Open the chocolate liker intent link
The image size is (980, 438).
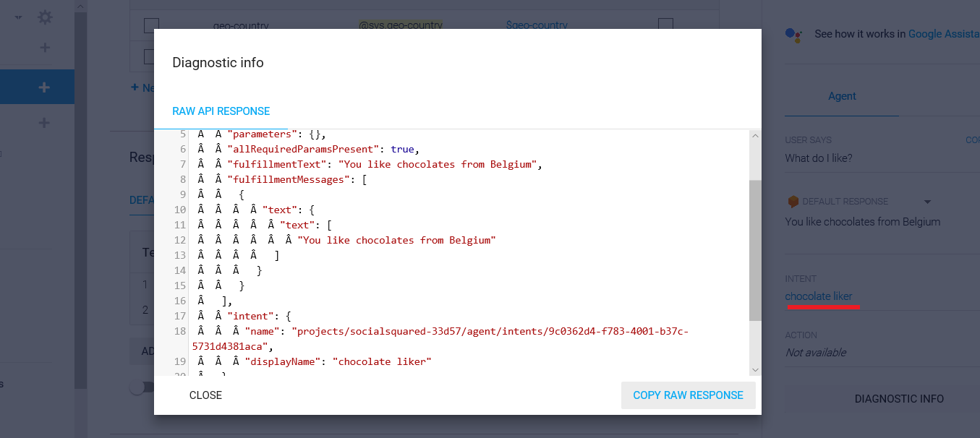pyautogui.click(x=819, y=296)
